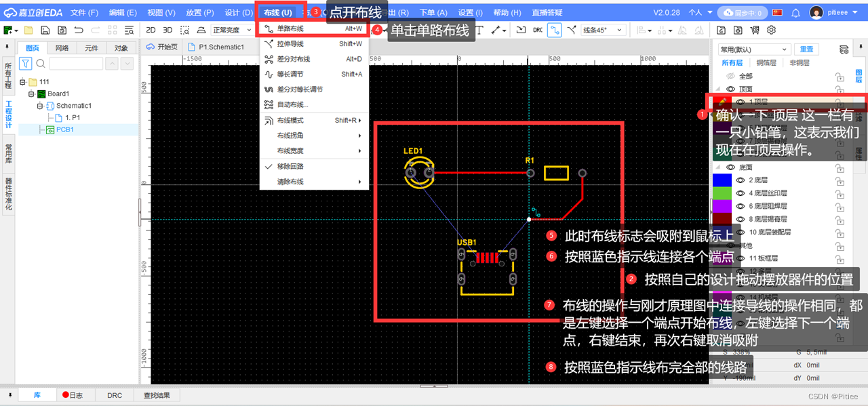The image size is (868, 406).
Task: Toggle 移除回路 checked menu option
Action: [314, 167]
